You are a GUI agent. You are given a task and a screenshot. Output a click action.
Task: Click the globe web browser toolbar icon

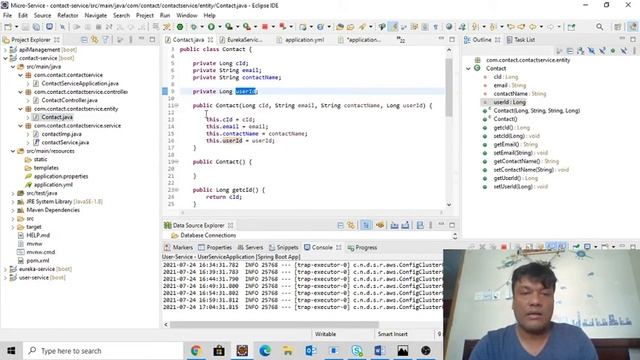click(x=449, y=27)
